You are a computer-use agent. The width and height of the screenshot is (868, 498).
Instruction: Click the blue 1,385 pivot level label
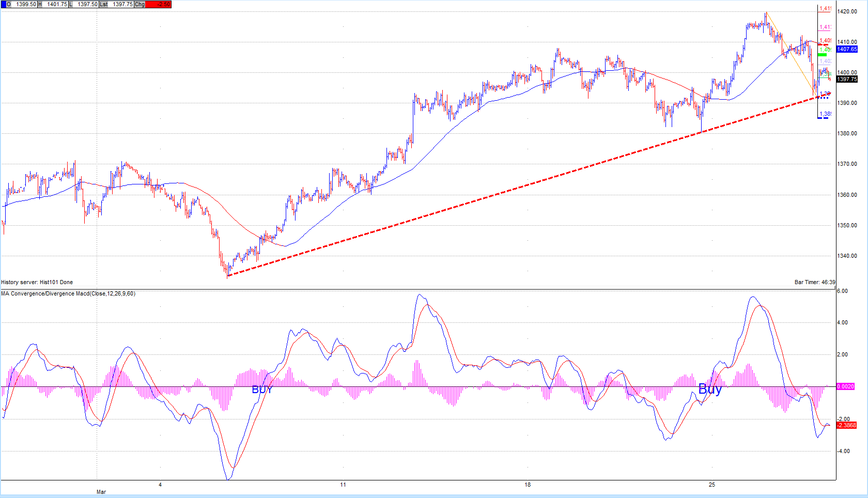826,114
